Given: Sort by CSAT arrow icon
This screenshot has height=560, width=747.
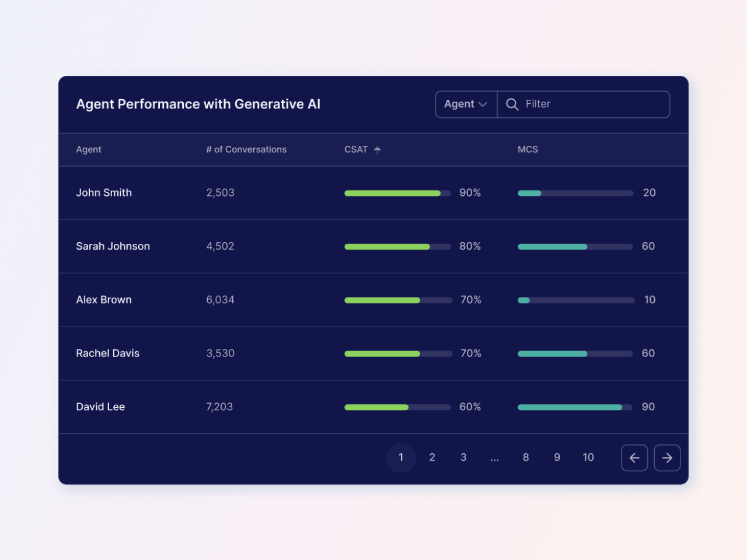Looking at the screenshot, I should point(378,150).
